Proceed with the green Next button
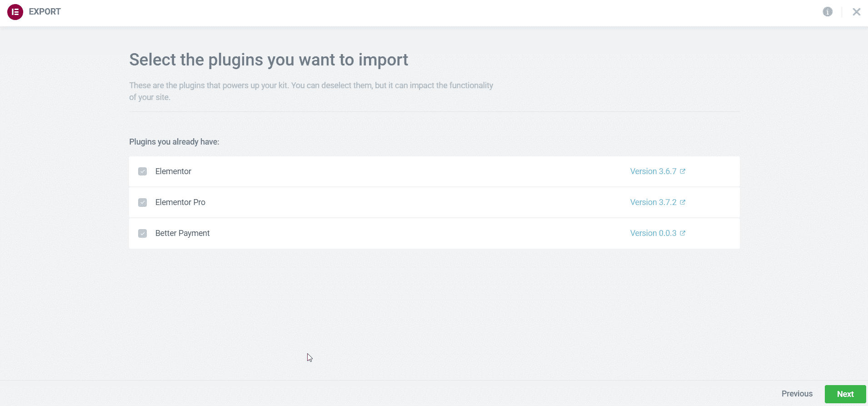Image resolution: width=868 pixels, height=406 pixels. 845,394
